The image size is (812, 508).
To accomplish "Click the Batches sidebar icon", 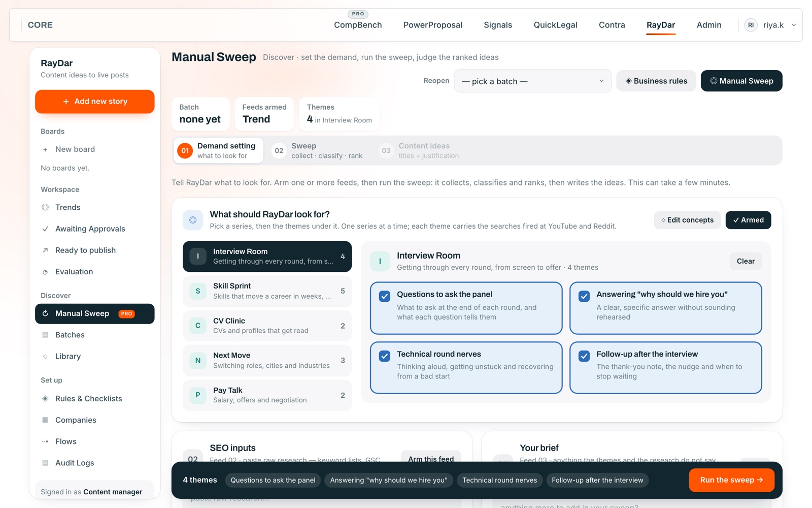I will [x=45, y=335].
